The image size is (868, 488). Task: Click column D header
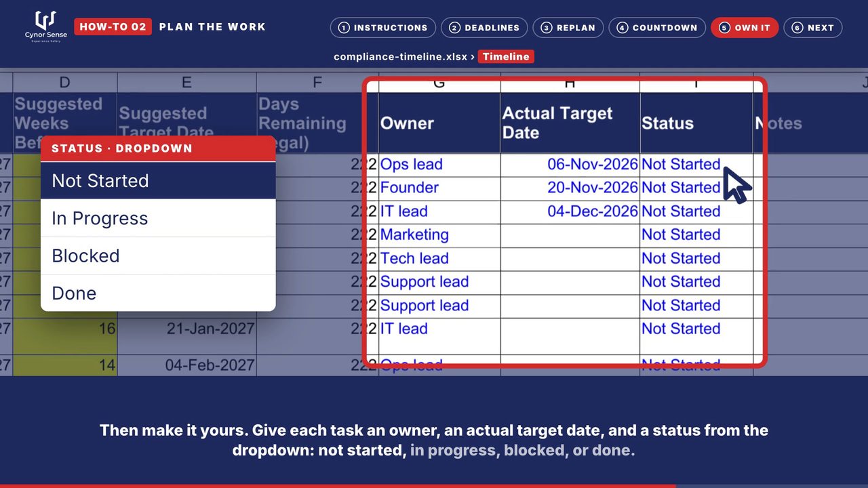pos(65,83)
